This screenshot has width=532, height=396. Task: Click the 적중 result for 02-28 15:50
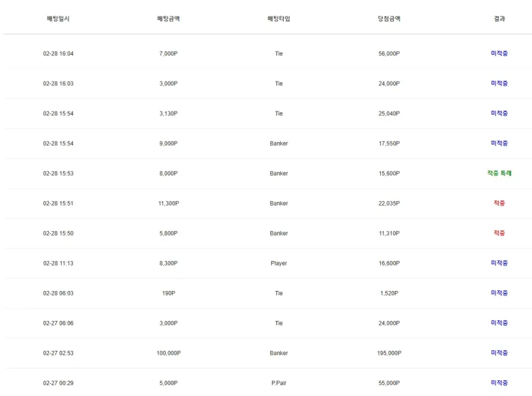click(x=499, y=233)
